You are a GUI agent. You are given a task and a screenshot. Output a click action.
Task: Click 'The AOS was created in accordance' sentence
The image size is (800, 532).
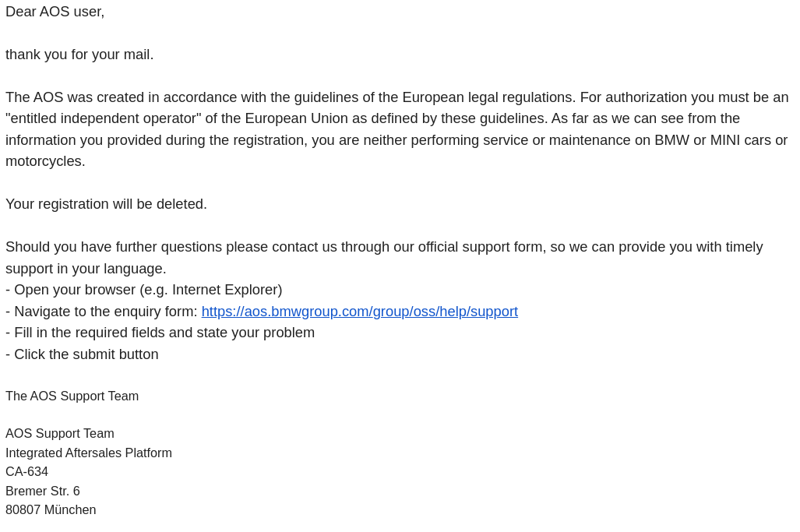[x=291, y=97]
